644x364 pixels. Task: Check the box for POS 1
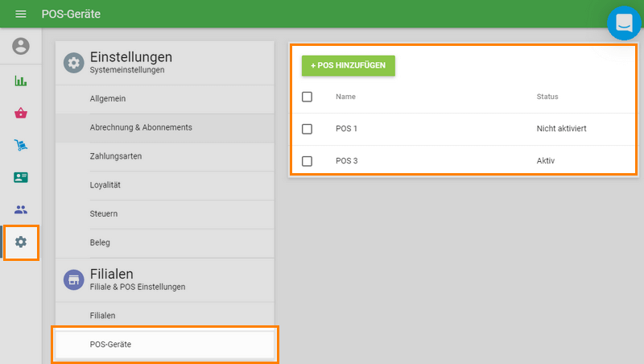[x=307, y=129]
